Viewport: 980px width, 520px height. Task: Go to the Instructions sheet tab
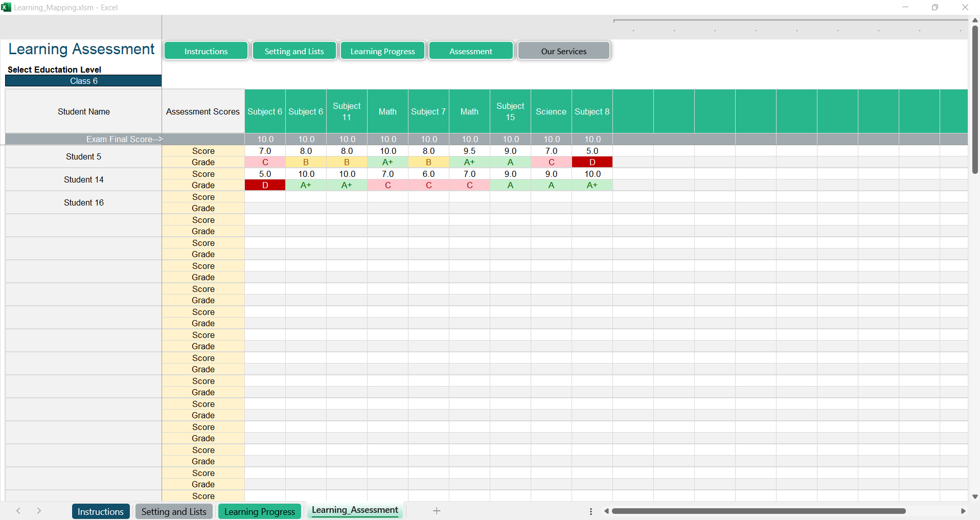pos(100,511)
